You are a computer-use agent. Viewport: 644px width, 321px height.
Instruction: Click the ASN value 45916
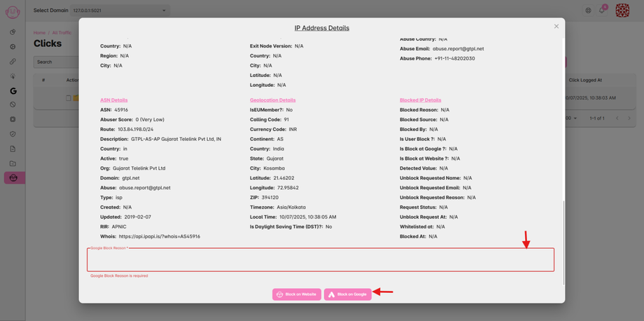coord(121,110)
